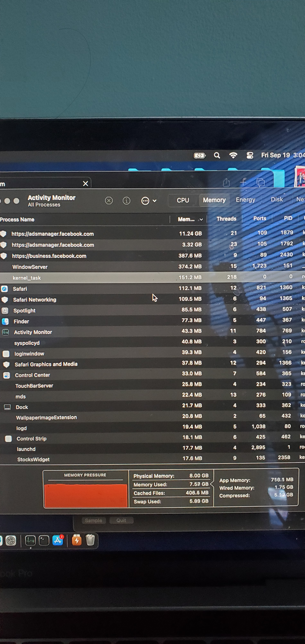The image size is (305, 644).
Task: Click the Physical Memory 8.00 GB value
Action: coord(199,476)
